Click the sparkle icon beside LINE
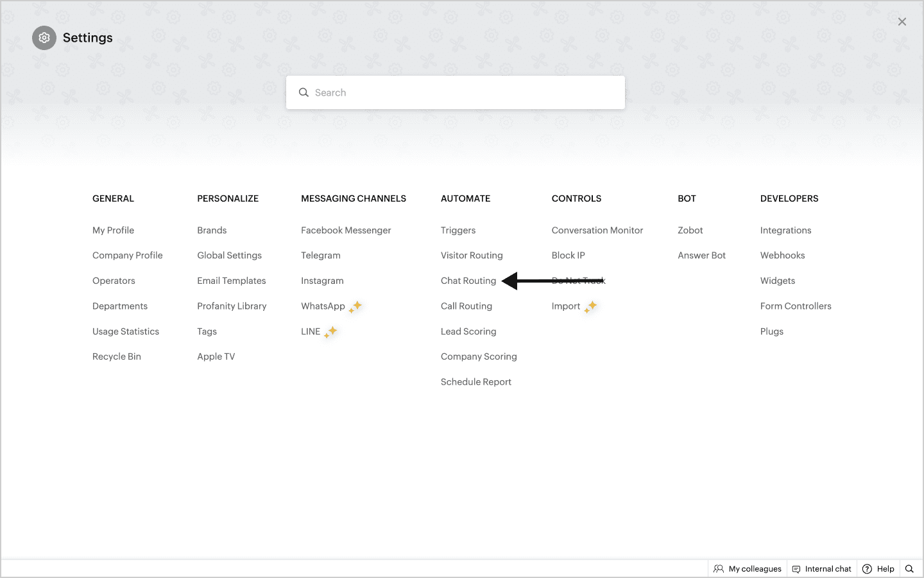 tap(331, 332)
